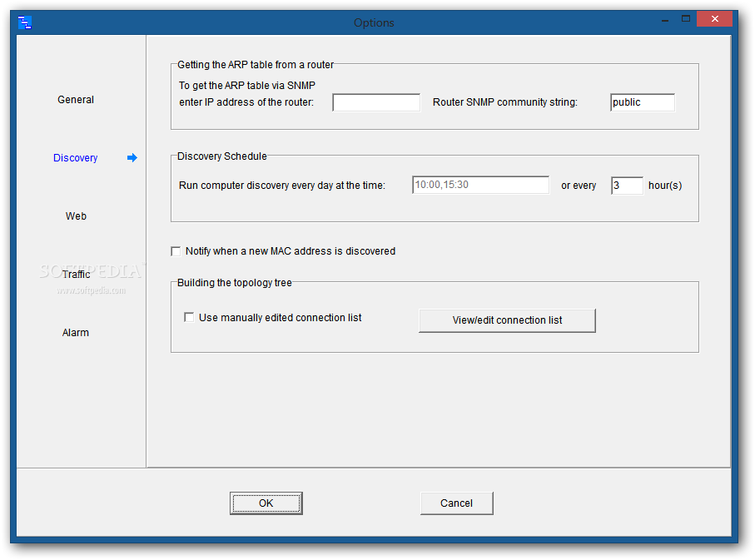
Task: Click the 'Getting the ARP table from a router' heading
Action: 256,65
